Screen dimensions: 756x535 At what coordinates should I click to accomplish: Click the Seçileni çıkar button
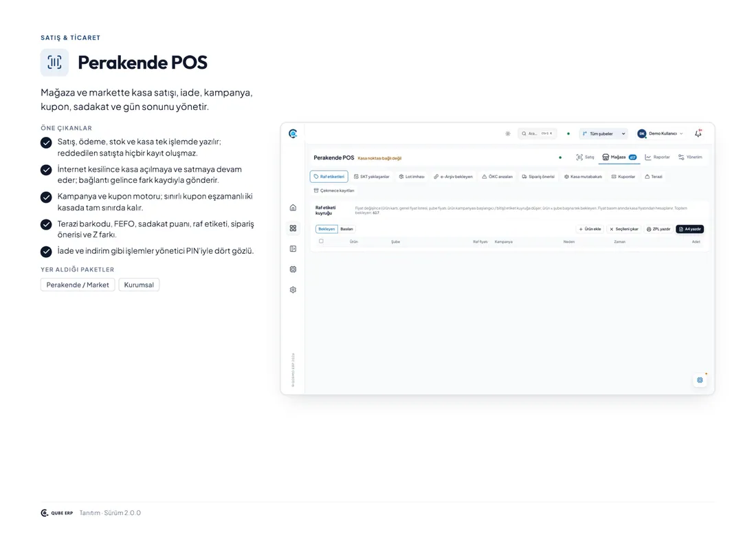624,229
